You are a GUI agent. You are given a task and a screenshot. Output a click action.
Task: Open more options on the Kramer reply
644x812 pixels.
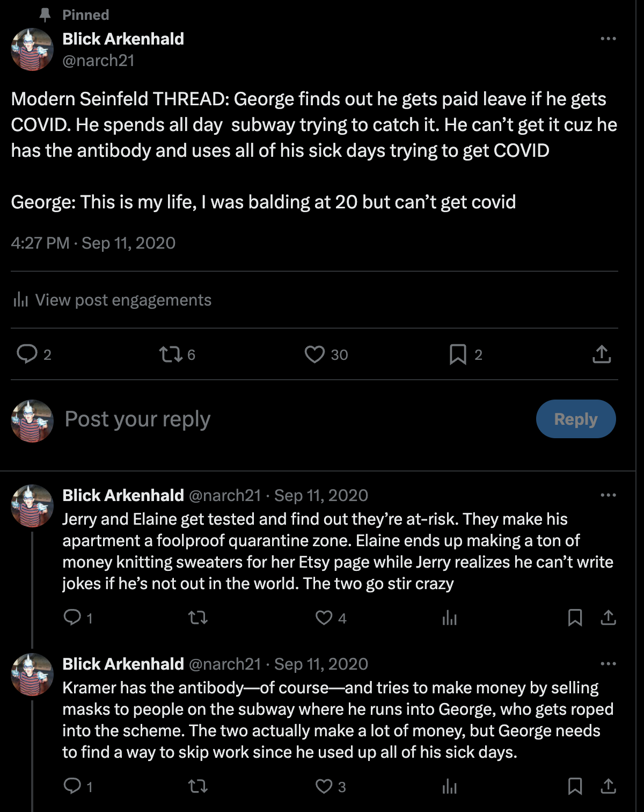click(608, 664)
